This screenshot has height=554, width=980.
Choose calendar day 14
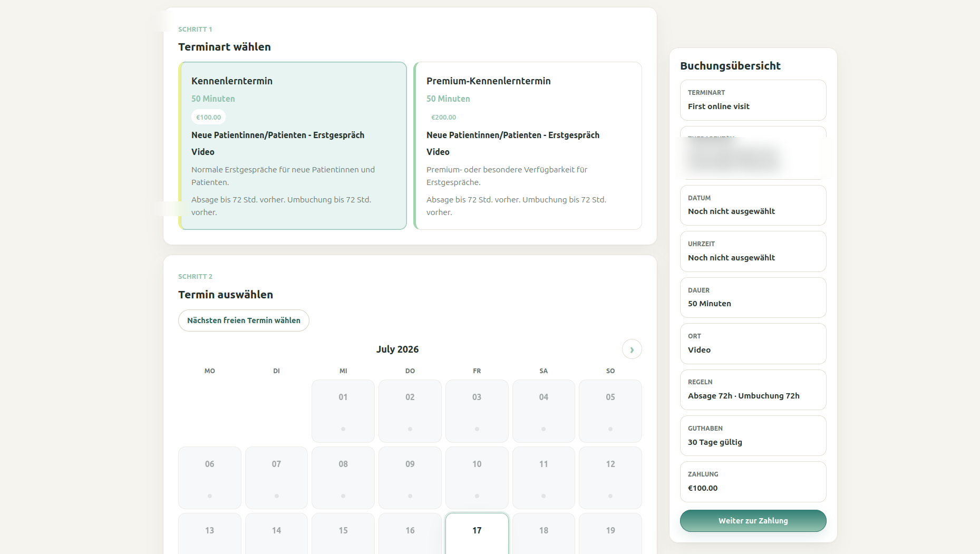pos(276,533)
